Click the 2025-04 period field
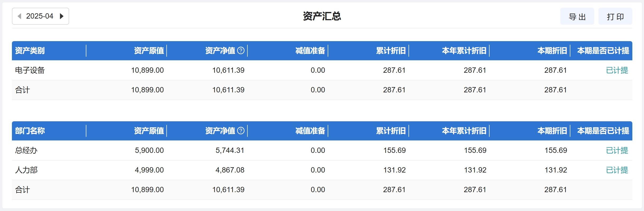644x211 pixels. tap(40, 16)
